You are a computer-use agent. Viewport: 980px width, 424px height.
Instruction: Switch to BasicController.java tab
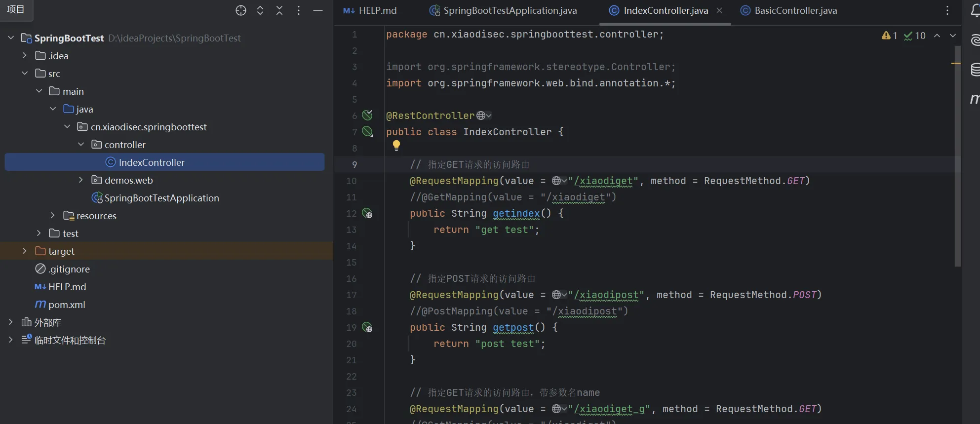(795, 10)
